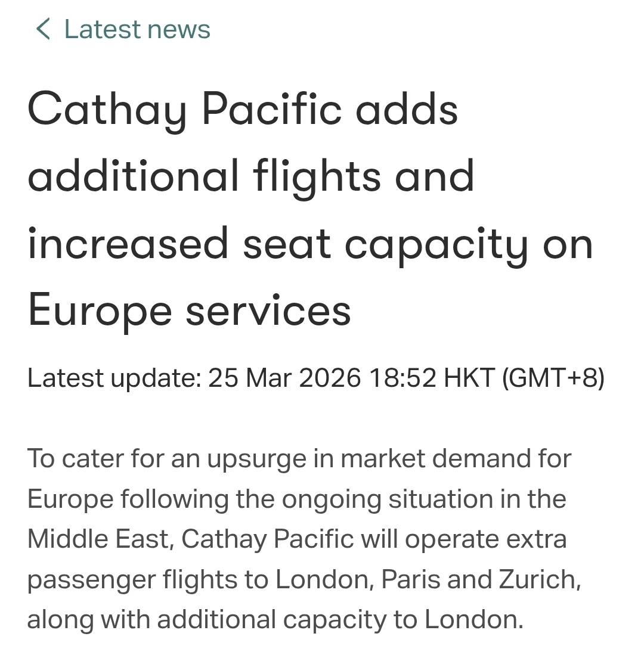Click the back chevron arrow icon
The width and height of the screenshot is (644, 655).
coord(43,29)
